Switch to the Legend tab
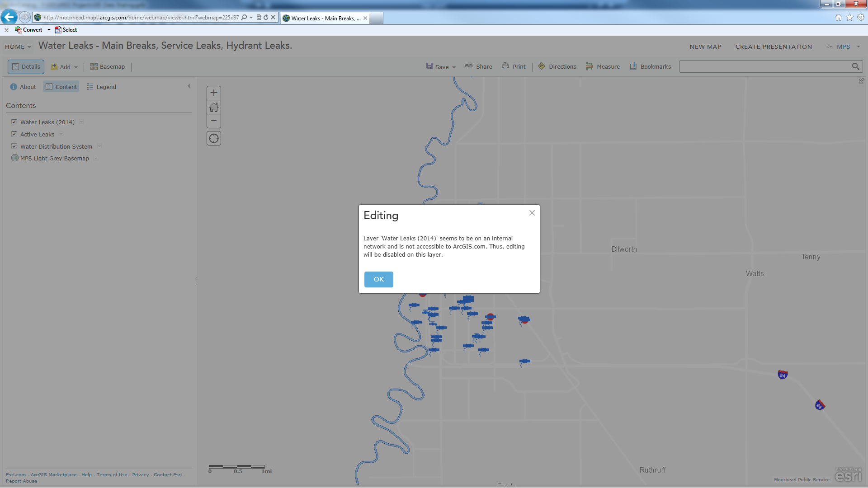This screenshot has height=488, width=868. [x=102, y=87]
